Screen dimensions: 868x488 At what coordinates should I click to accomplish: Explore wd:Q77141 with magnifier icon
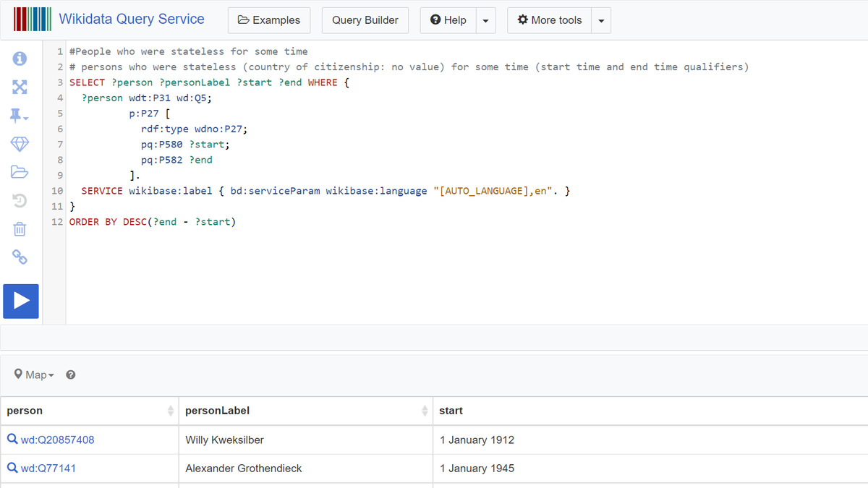tap(12, 468)
